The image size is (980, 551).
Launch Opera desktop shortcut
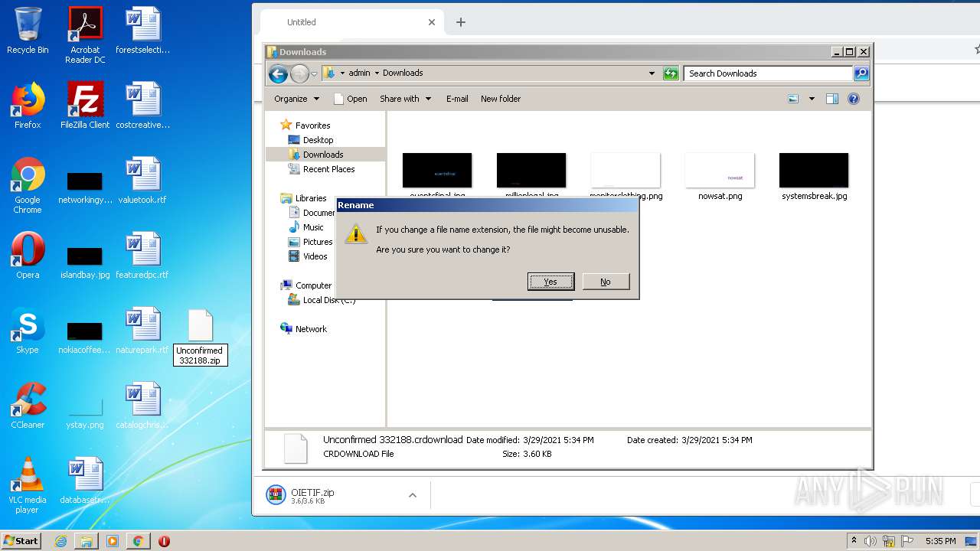28,256
